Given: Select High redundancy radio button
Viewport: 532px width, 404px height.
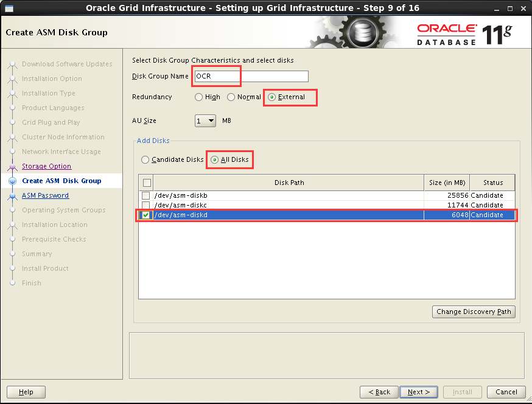Looking at the screenshot, I should (199, 97).
